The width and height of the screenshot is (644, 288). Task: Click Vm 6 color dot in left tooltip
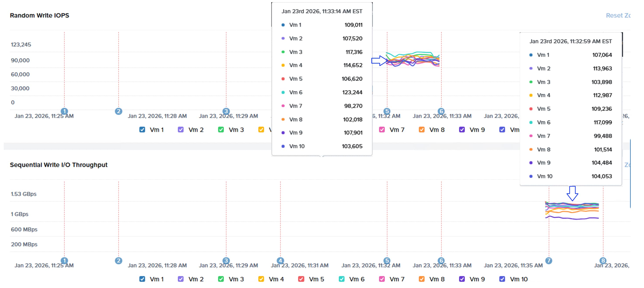pos(283,92)
